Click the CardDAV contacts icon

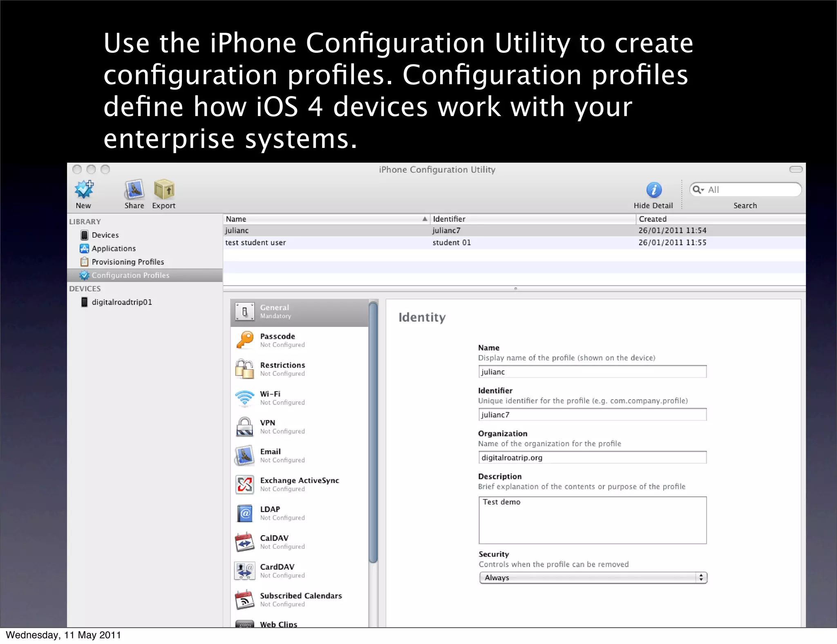(244, 571)
